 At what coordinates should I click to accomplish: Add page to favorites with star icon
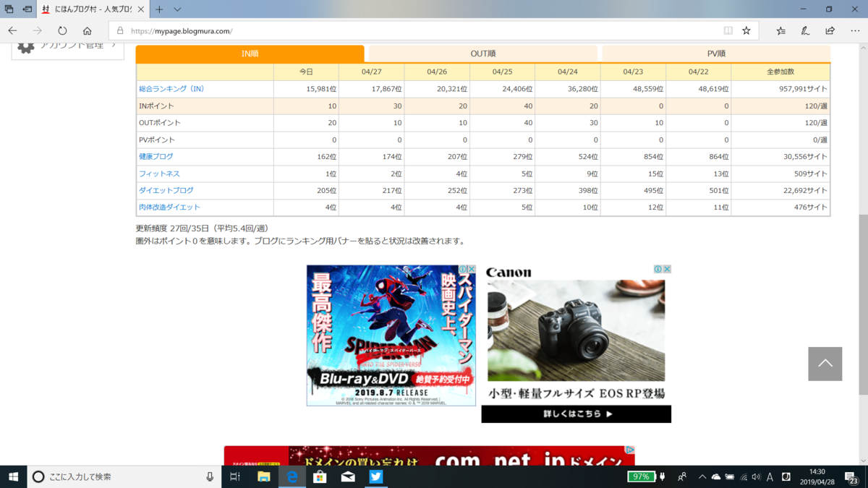(x=746, y=31)
